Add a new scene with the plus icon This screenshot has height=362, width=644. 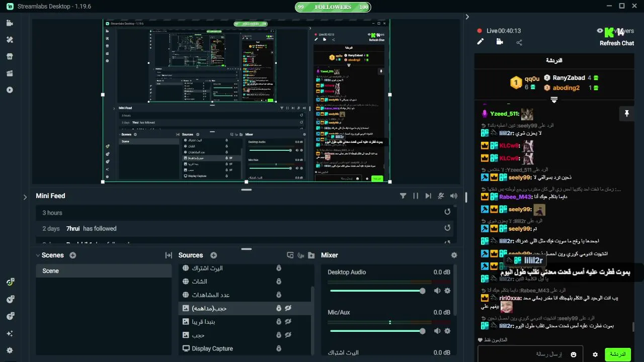point(72,255)
